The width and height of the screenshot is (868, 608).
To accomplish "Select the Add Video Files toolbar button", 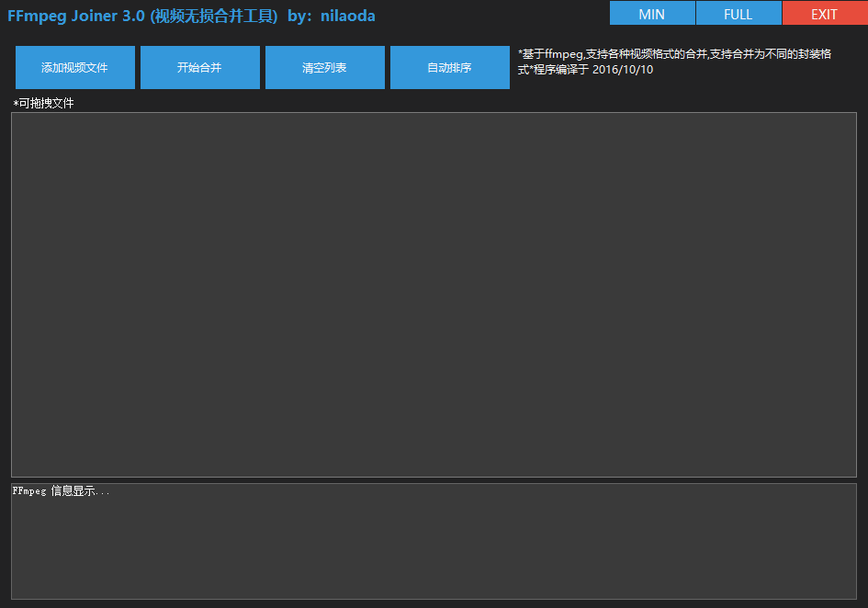I will coord(74,67).
